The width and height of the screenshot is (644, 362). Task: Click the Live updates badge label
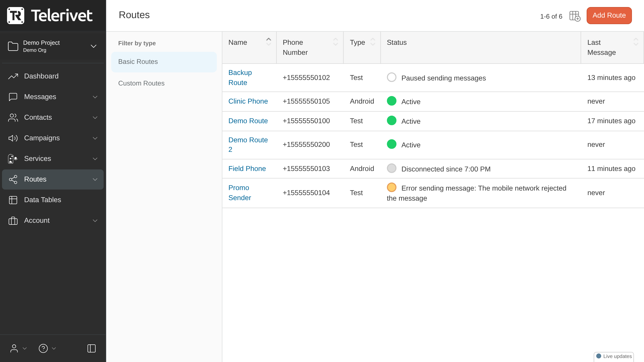click(617, 356)
